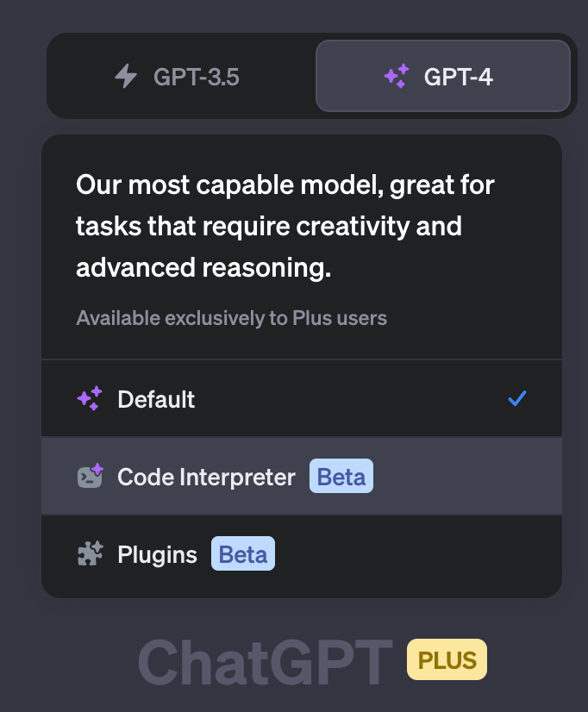Switch to the GPT-4 model tab

(x=443, y=76)
